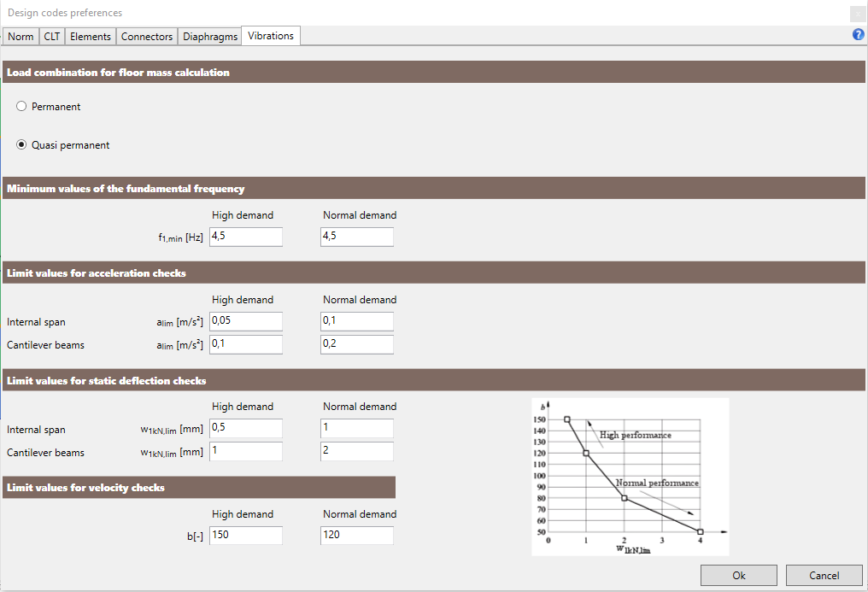Click Cantilever beams label under acceleration checks
868x592 pixels.
[x=45, y=344]
